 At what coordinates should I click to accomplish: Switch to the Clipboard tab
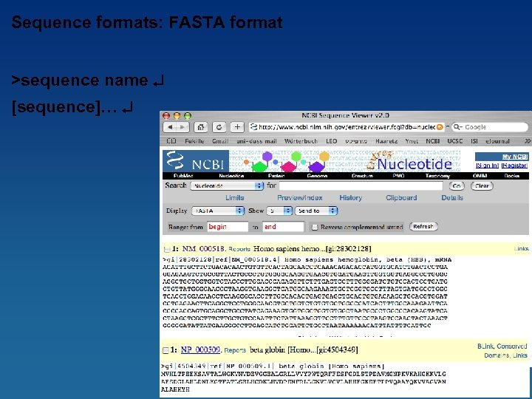(x=401, y=198)
